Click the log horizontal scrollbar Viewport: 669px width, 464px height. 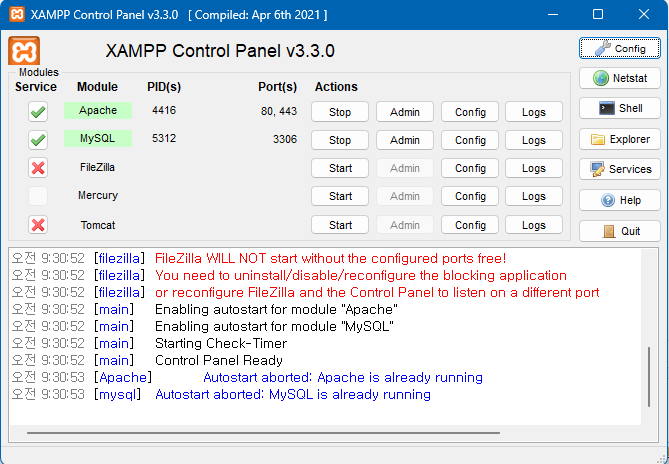click(x=250, y=433)
